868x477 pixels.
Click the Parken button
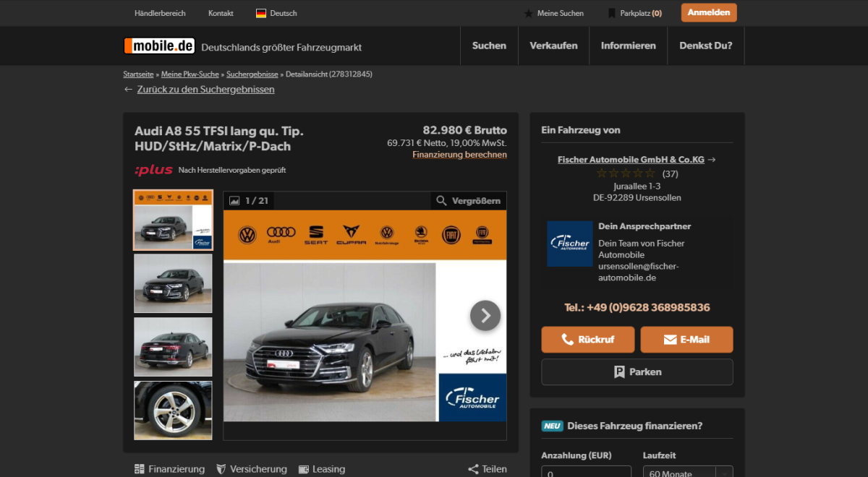point(637,372)
